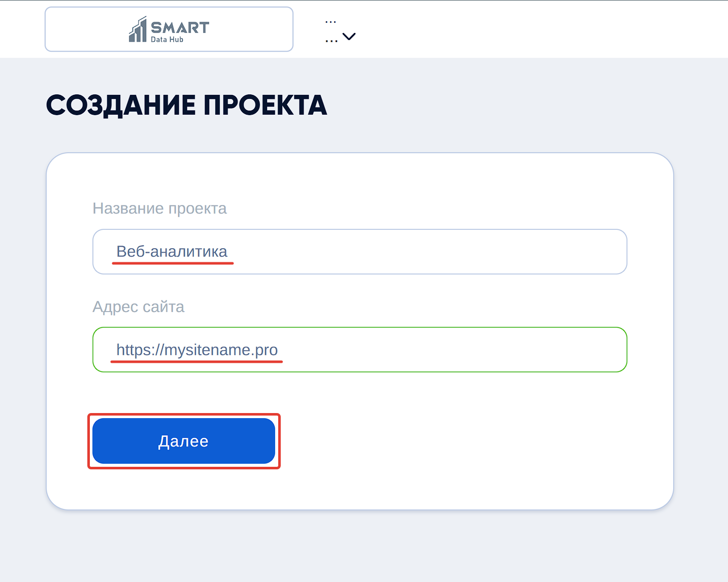
Task: Click the word 'ПРОЕКТА' in the page heading
Action: 265,106
